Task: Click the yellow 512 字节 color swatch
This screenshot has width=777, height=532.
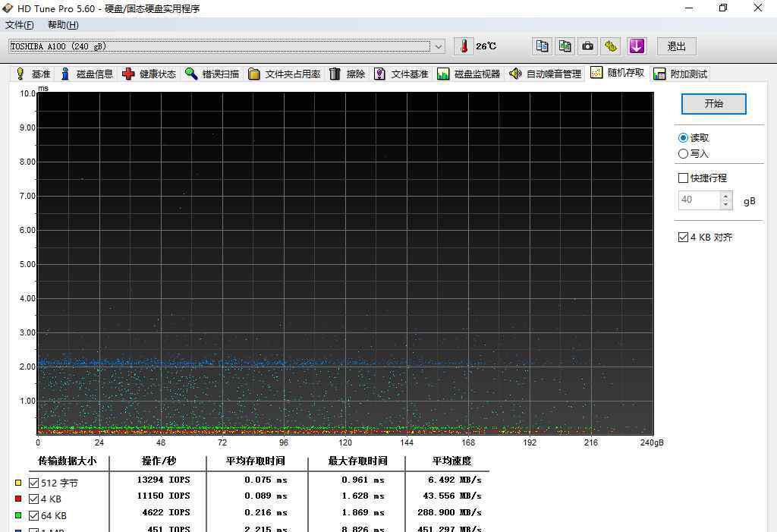Action: tap(18, 483)
